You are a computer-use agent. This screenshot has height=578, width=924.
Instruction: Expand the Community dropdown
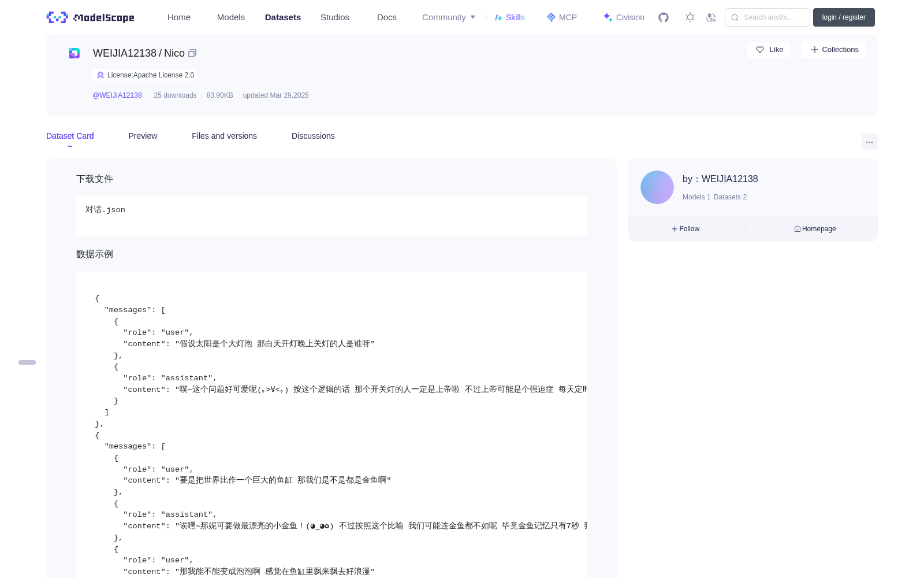tap(449, 17)
